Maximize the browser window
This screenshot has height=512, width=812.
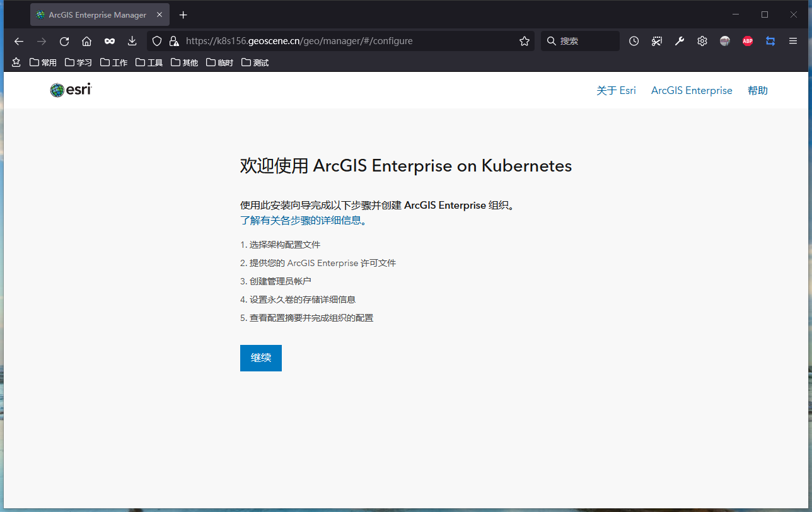point(765,15)
